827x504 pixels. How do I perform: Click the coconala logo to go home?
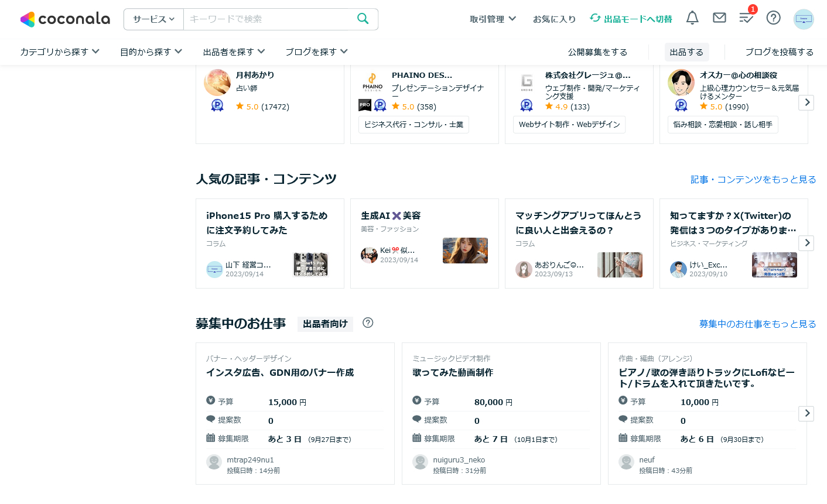64,18
